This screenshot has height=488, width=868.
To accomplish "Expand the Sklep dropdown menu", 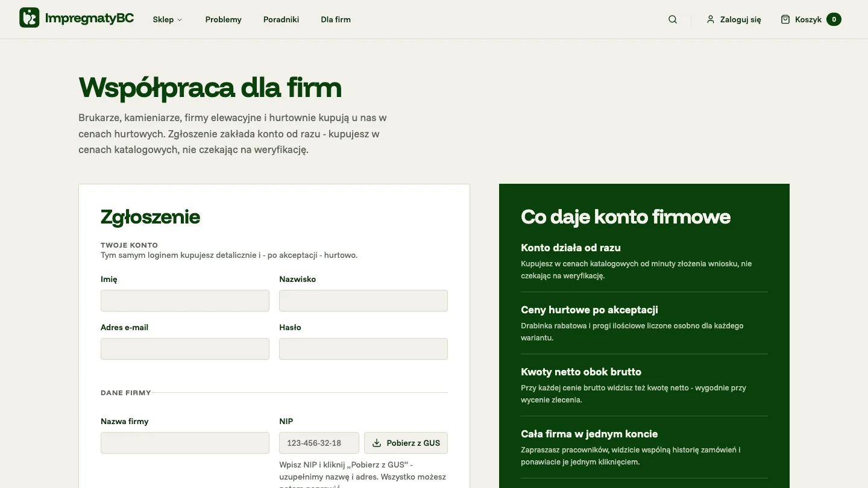I will pyautogui.click(x=168, y=19).
